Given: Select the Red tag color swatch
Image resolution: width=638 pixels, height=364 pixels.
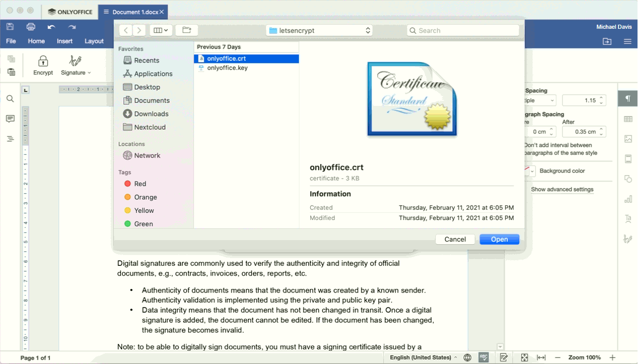Looking at the screenshot, I should 128,184.
